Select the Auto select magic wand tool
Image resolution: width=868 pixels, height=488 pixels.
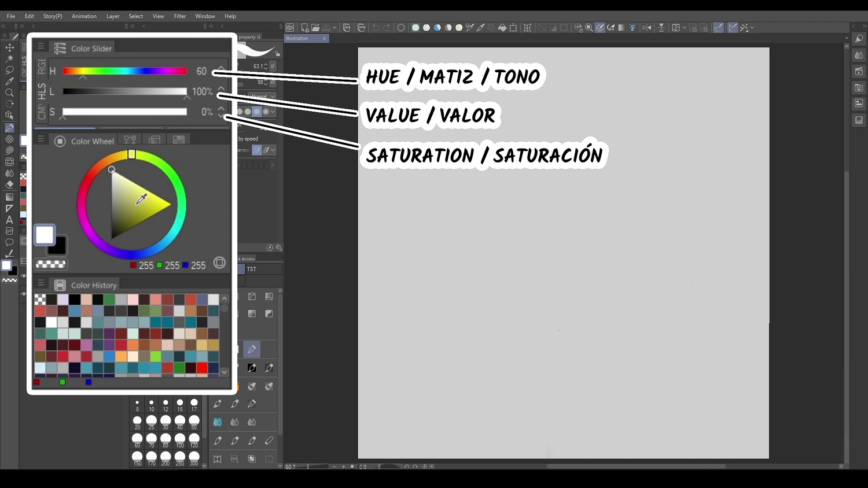[x=9, y=58]
